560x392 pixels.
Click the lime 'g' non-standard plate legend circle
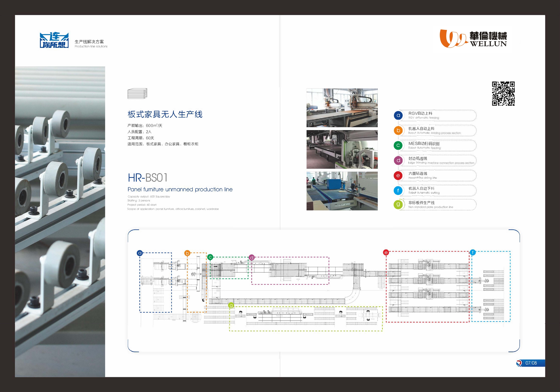pyautogui.click(x=398, y=204)
